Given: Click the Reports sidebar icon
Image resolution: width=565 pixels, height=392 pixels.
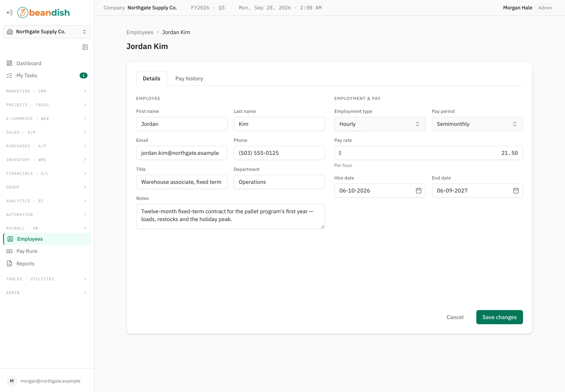Looking at the screenshot, I should [x=9, y=264].
